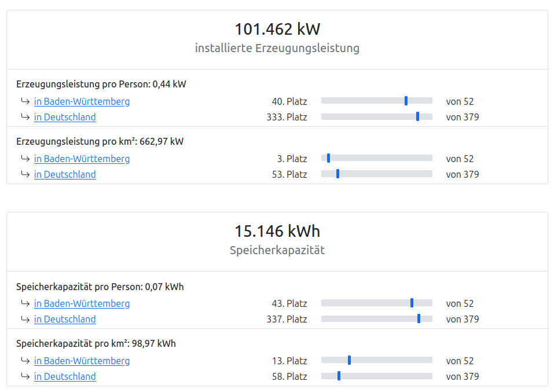
Task: Open Deutschland link under Erzeugungsleistung pro Person
Action: 65,117
